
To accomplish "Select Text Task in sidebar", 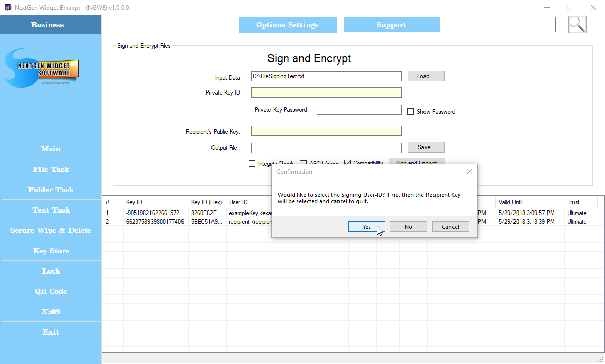I will tap(51, 210).
